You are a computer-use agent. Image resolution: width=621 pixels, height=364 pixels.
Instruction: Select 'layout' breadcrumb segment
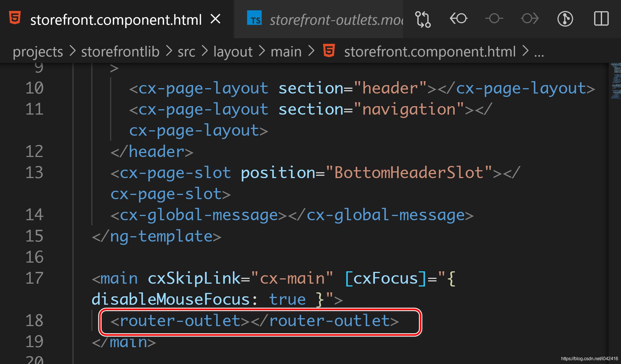tap(233, 52)
